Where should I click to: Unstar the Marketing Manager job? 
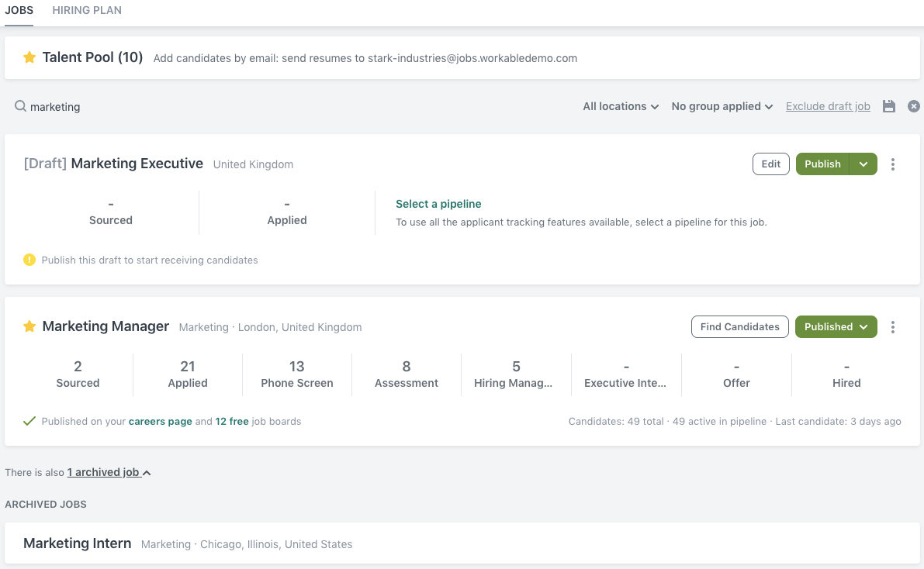[29, 326]
